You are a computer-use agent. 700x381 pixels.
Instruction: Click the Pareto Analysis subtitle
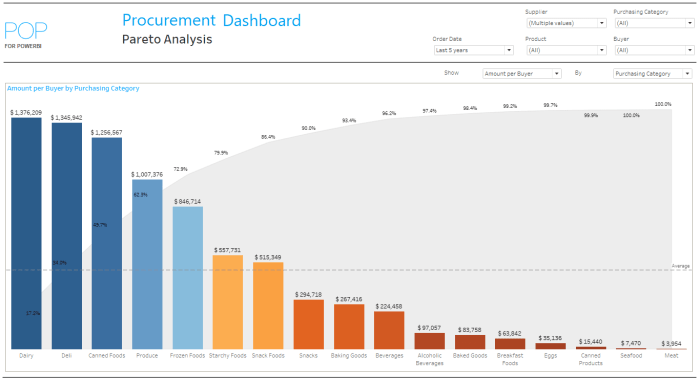167,39
